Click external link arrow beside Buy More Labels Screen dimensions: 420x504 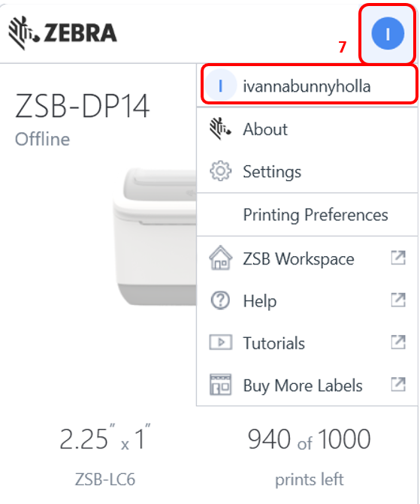(398, 385)
